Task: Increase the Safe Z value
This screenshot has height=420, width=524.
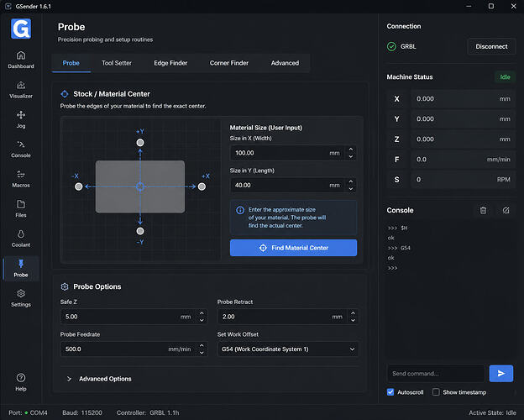Action: coord(202,313)
